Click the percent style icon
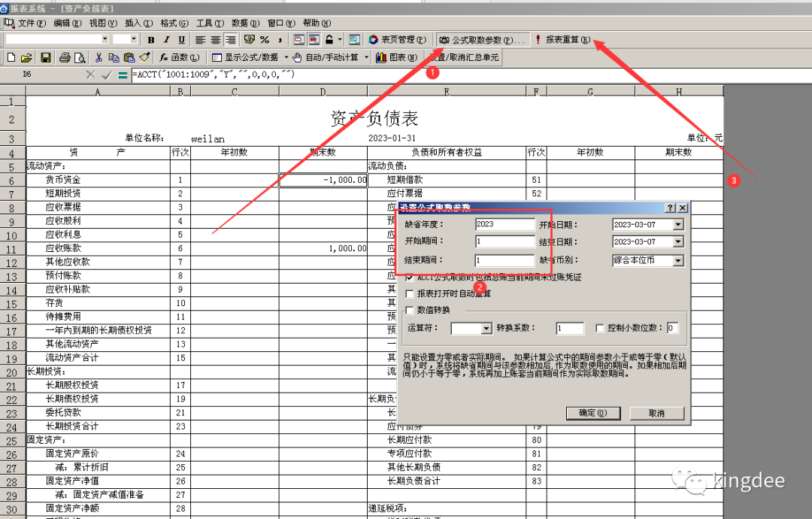 [x=265, y=40]
